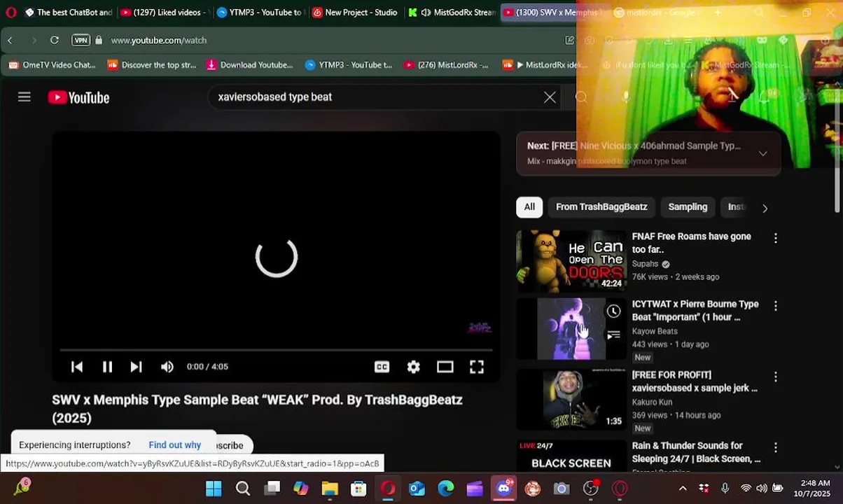Toggle closed captions in the player

[x=382, y=367]
